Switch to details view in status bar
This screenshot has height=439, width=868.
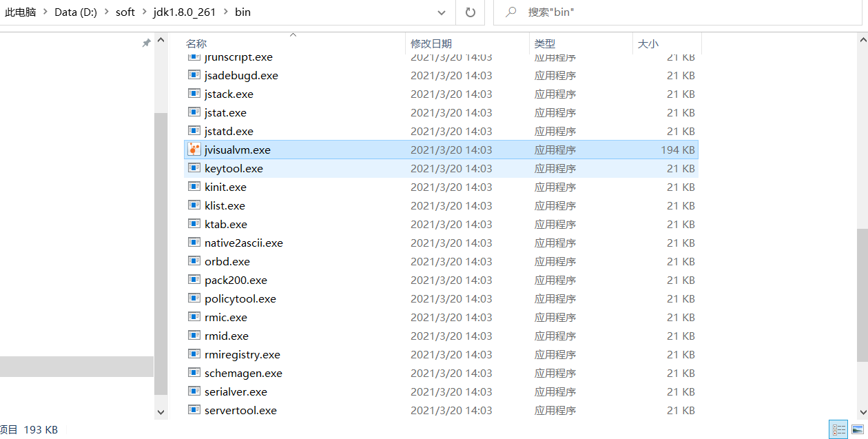point(838,429)
